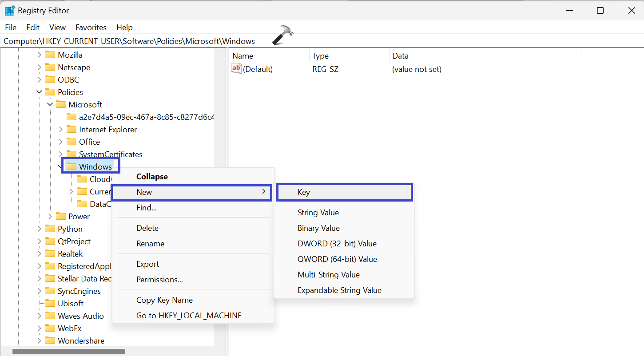644x356 pixels.
Task: Expand the Netscape key
Action: tap(39, 67)
